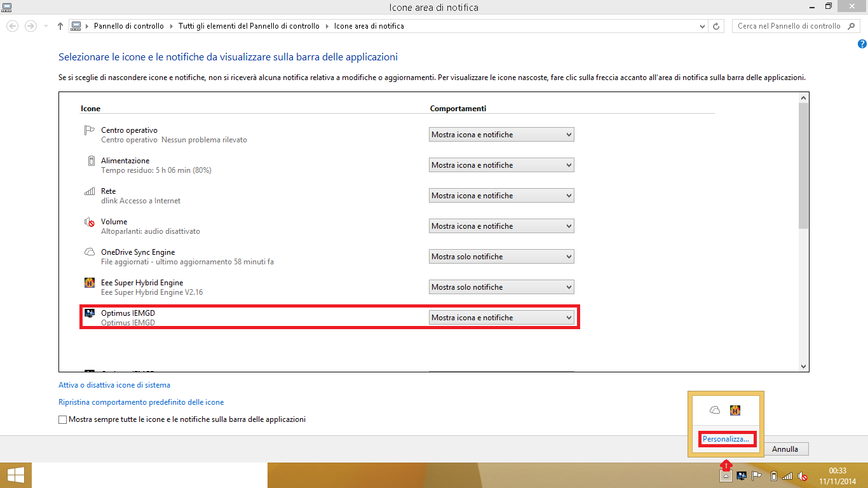Select the Rete network signal icon
This screenshot has height=488, width=868.
pos(90,191)
